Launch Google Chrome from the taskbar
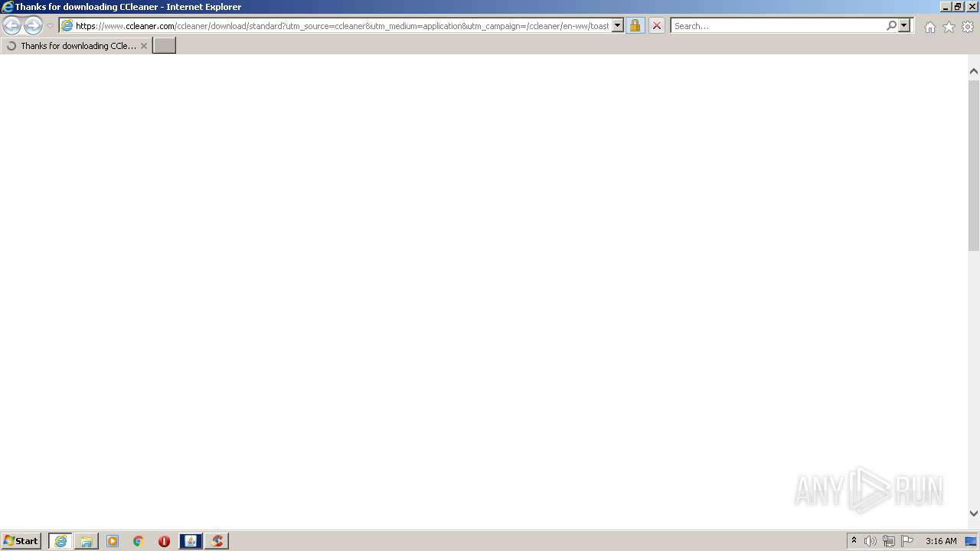Viewport: 980px width, 551px height. [139, 541]
